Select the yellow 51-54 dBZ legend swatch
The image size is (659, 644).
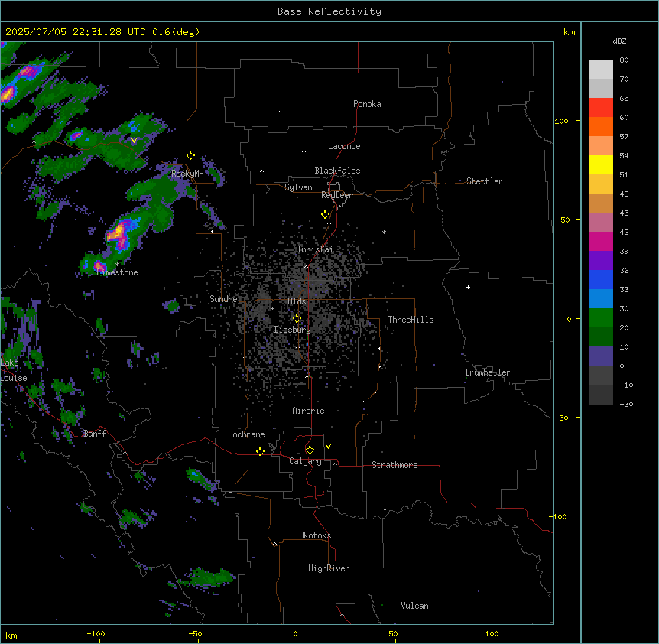pyautogui.click(x=601, y=164)
